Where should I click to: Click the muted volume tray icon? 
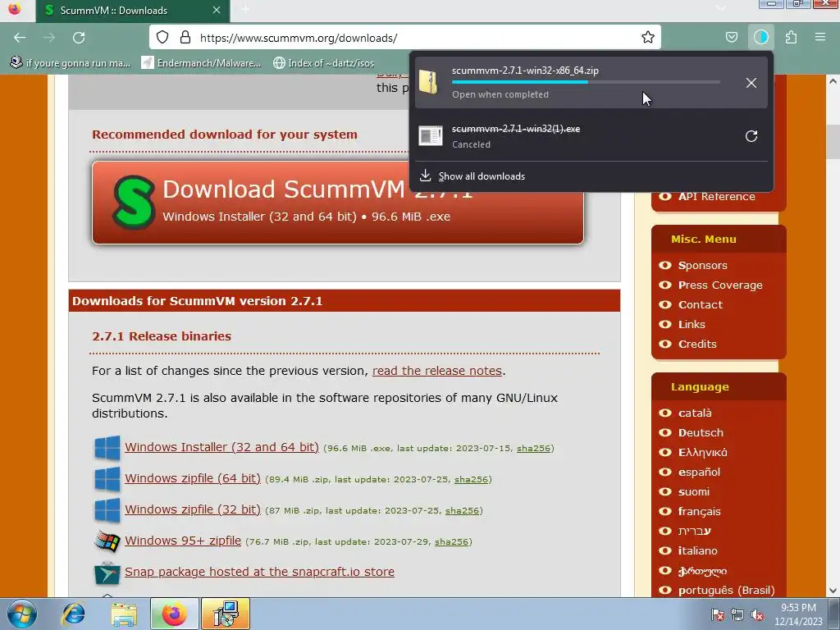pos(757,615)
